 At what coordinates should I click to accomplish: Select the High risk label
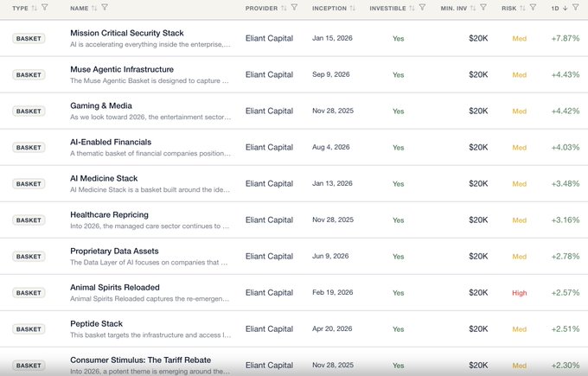[x=520, y=293]
